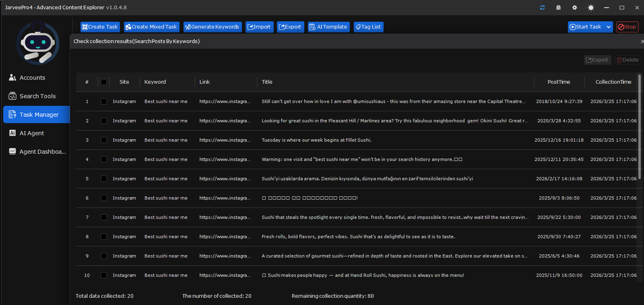This screenshot has width=644, height=305.
Task: Expand the Start Task dropdown arrow
Action: click(x=609, y=27)
